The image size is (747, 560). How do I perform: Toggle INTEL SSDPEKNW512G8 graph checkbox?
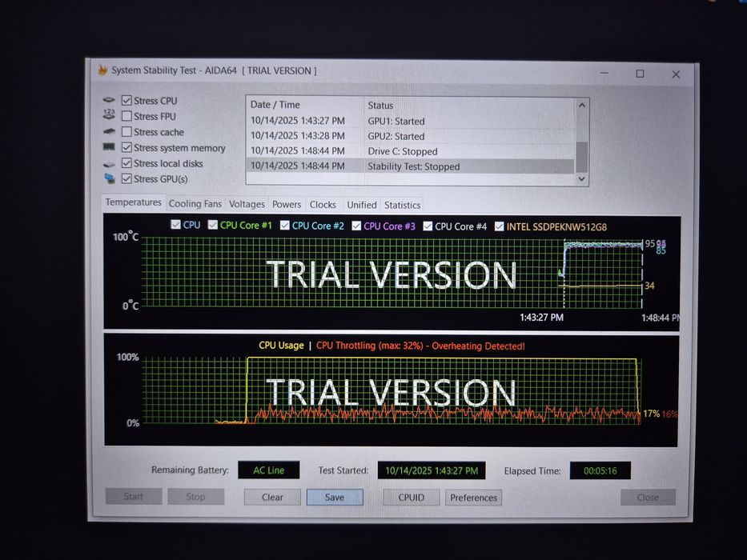(499, 226)
